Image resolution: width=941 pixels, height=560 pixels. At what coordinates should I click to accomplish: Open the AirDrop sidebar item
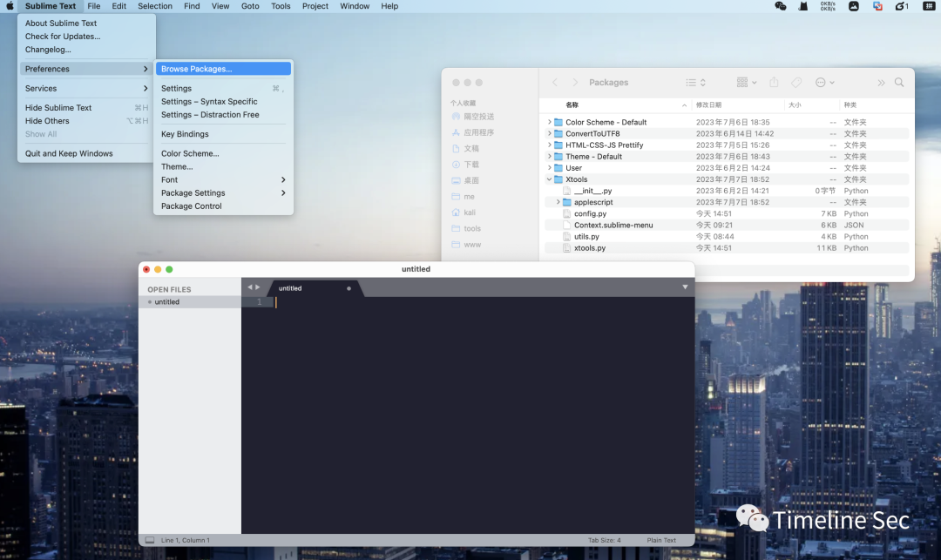pos(473,117)
